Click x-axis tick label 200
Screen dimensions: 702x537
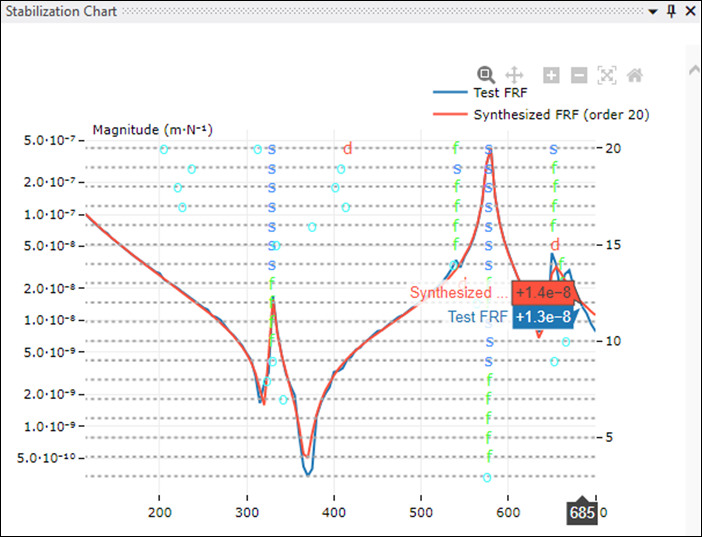tap(159, 512)
